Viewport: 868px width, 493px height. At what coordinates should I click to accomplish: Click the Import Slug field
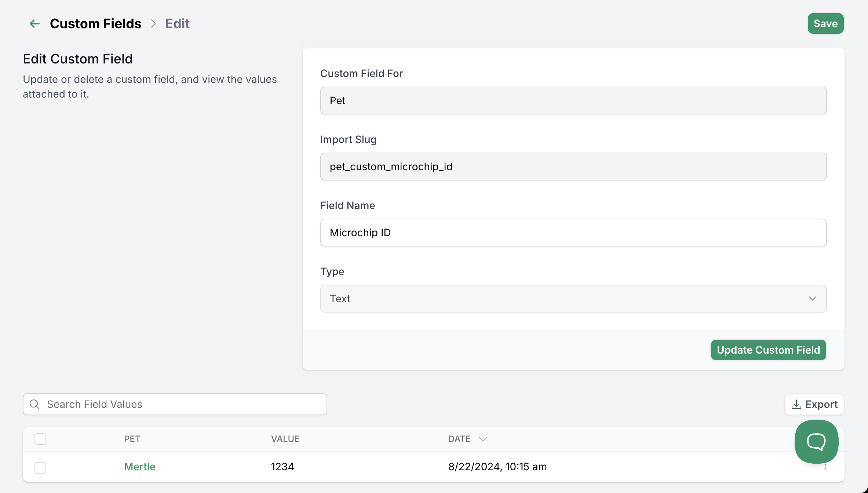coord(573,167)
